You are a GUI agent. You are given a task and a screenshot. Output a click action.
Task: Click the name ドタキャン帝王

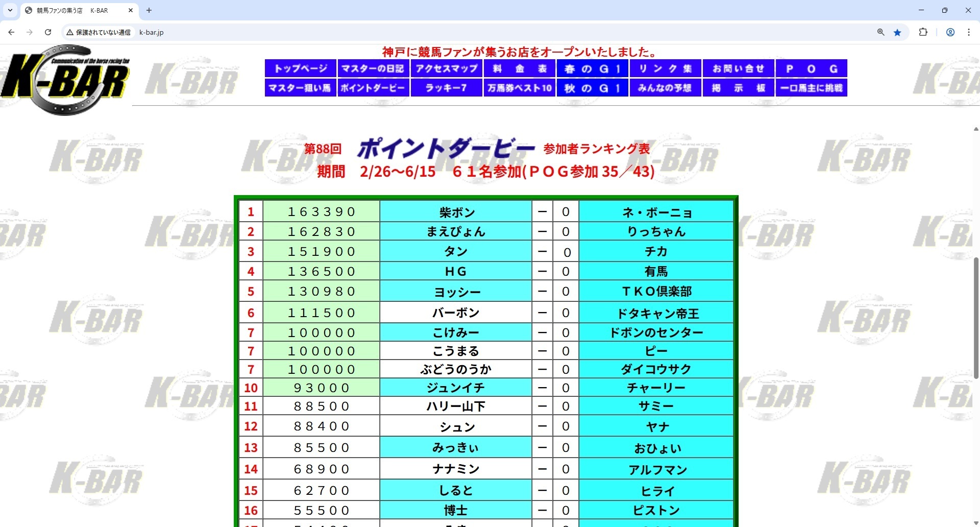coord(658,313)
